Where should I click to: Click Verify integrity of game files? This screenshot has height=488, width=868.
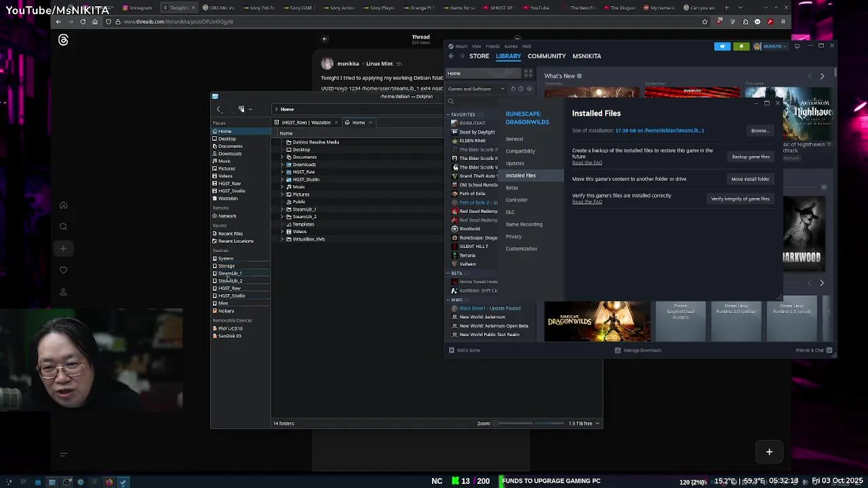(x=740, y=199)
